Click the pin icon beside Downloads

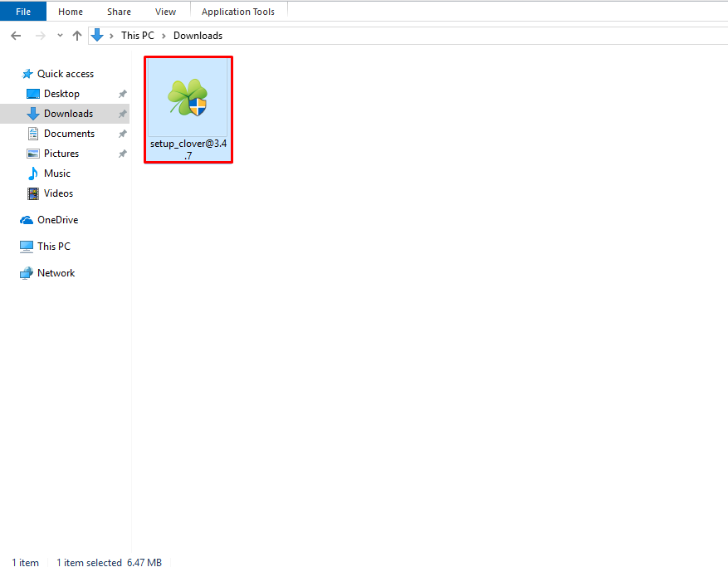pos(123,114)
